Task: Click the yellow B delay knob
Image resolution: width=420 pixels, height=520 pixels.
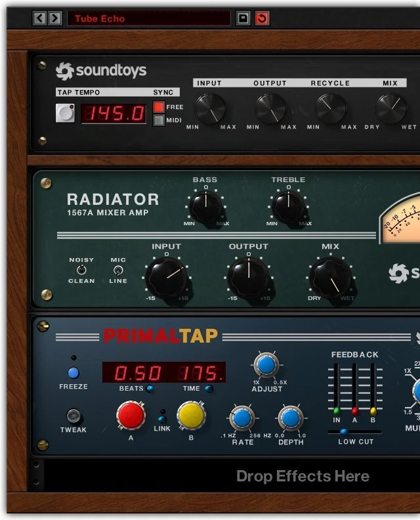Action: [191, 415]
